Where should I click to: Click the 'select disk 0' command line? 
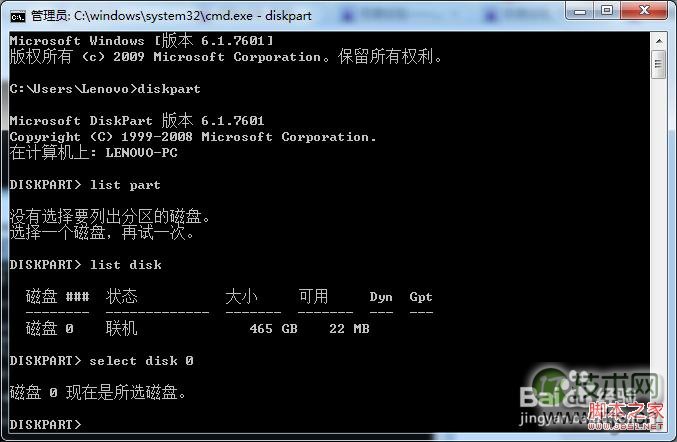(141, 360)
